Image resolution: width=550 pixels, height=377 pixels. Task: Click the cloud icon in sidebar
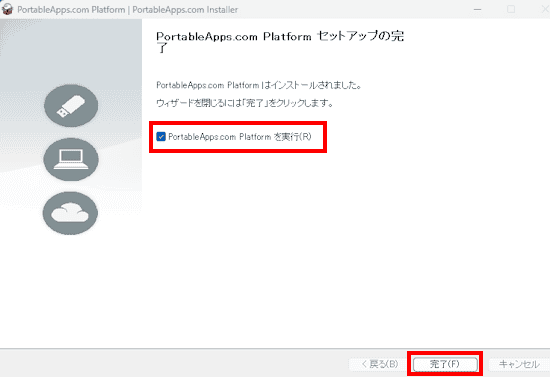(x=71, y=213)
